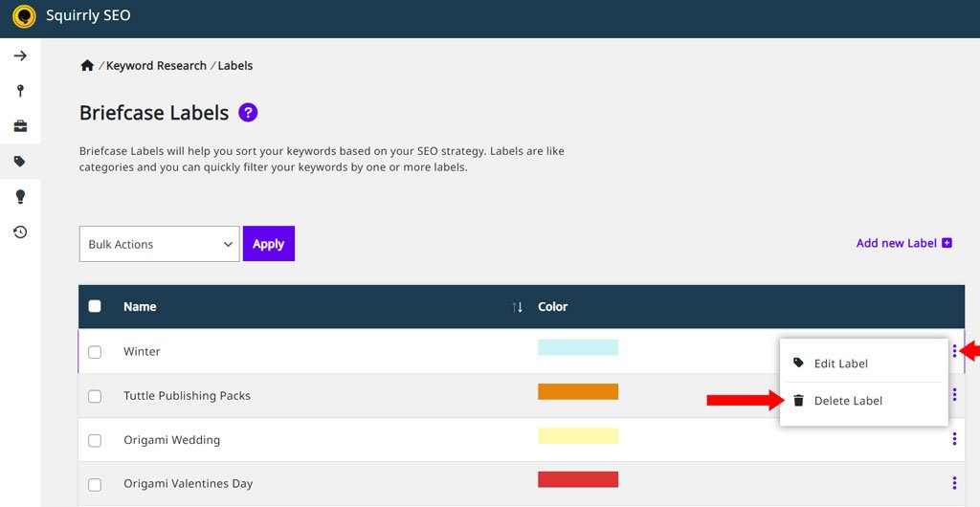Viewport: 980px width, 507px height.
Task: Open the lightbulb Suggested icon in the sidebar
Action: tap(21, 197)
